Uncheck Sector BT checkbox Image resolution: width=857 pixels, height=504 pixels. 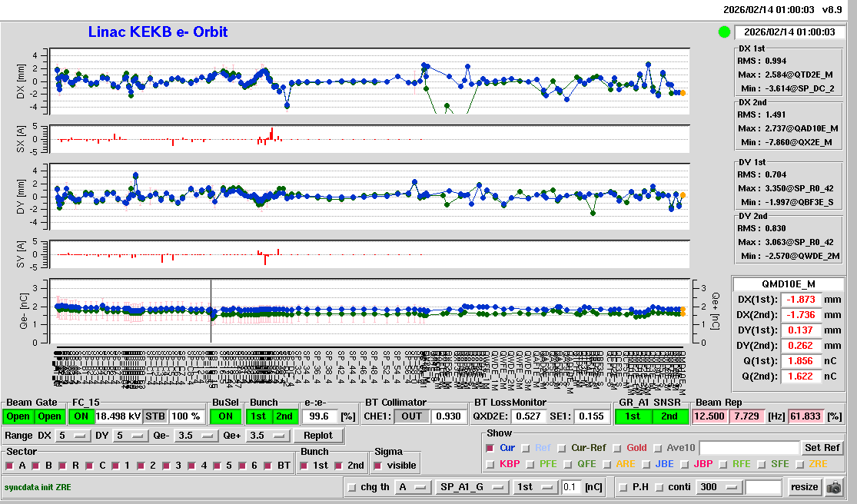click(x=269, y=466)
